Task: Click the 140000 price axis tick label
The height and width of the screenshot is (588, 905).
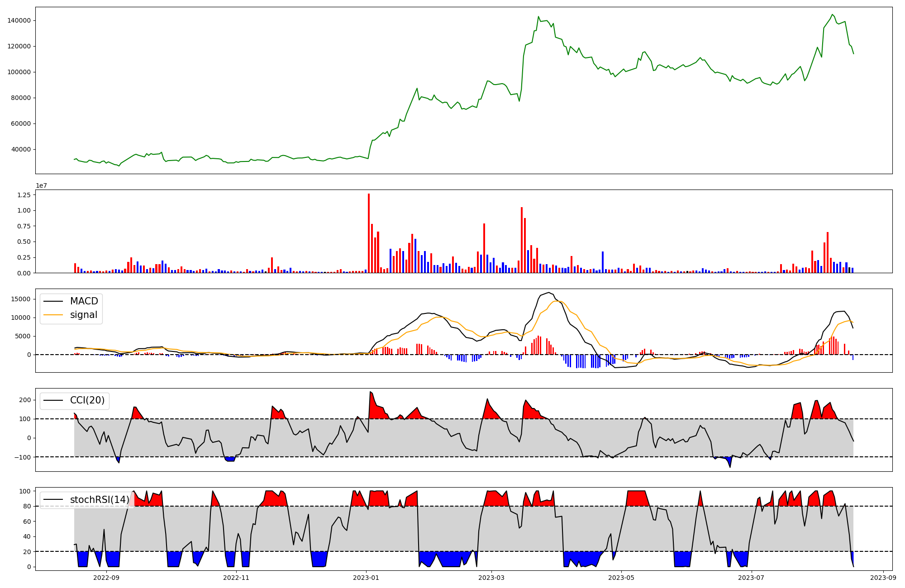Action: point(19,20)
